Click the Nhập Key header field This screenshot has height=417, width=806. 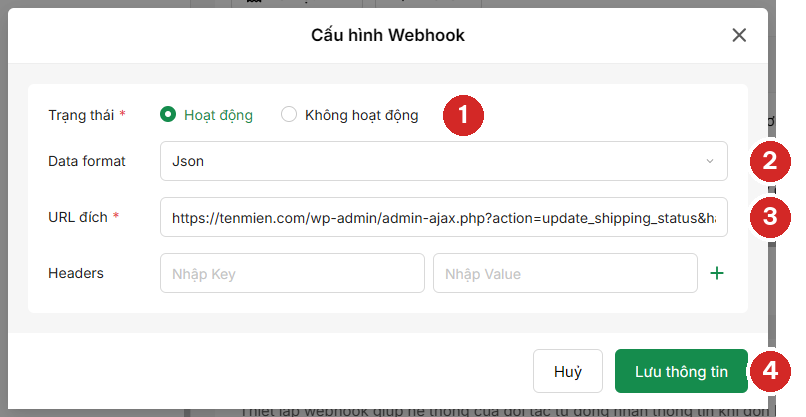[292, 273]
